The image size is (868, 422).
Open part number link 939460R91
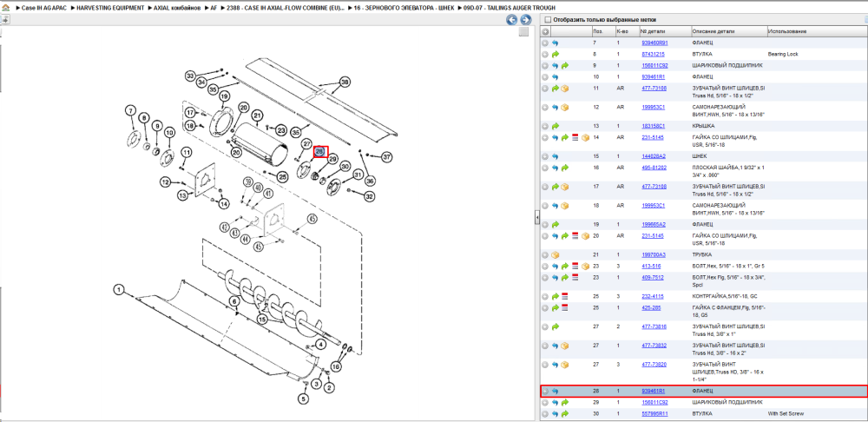[654, 43]
